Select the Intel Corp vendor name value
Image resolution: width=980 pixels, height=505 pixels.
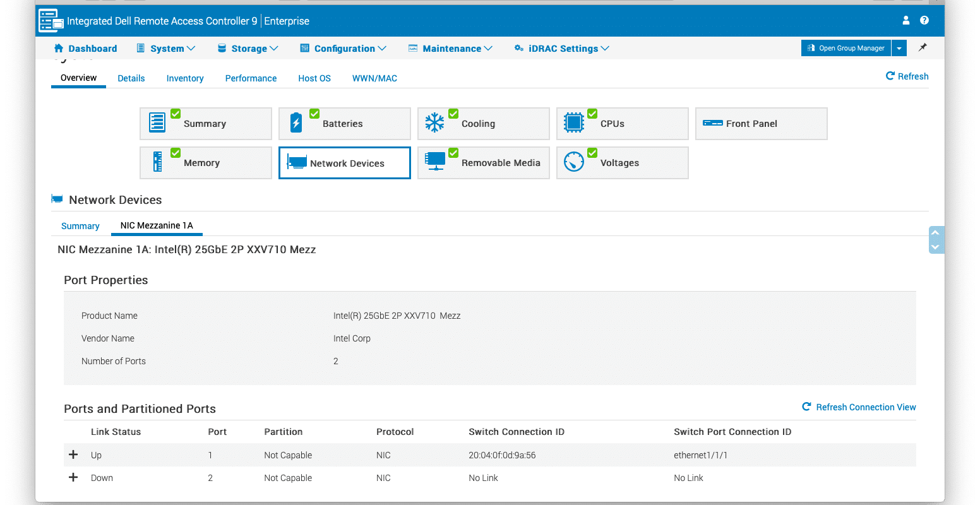[352, 338]
